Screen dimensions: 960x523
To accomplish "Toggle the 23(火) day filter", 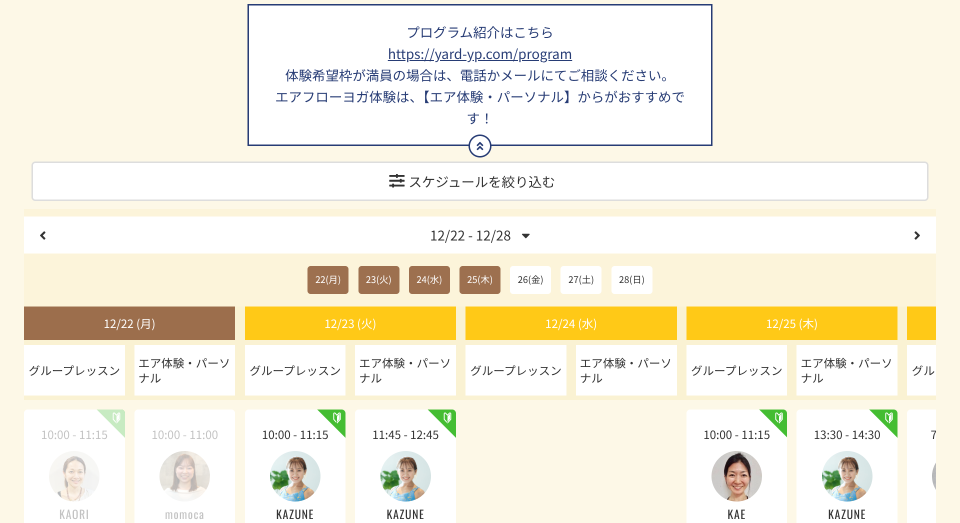I will pos(378,280).
